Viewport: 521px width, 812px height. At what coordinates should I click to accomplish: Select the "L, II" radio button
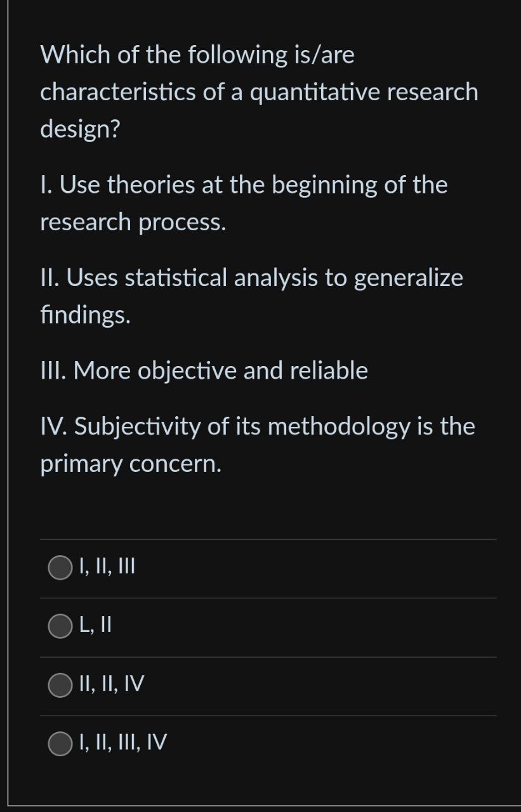(x=60, y=627)
